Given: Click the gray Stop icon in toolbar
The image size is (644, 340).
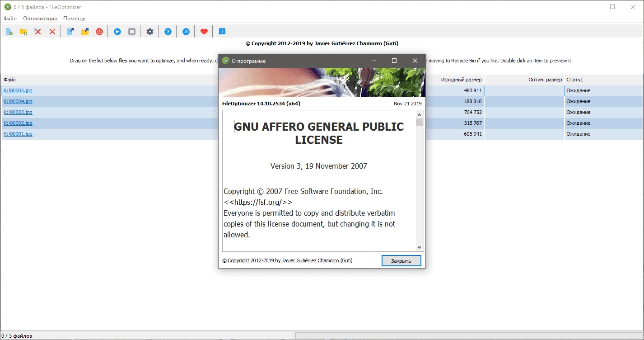Looking at the screenshot, I should click(x=132, y=32).
